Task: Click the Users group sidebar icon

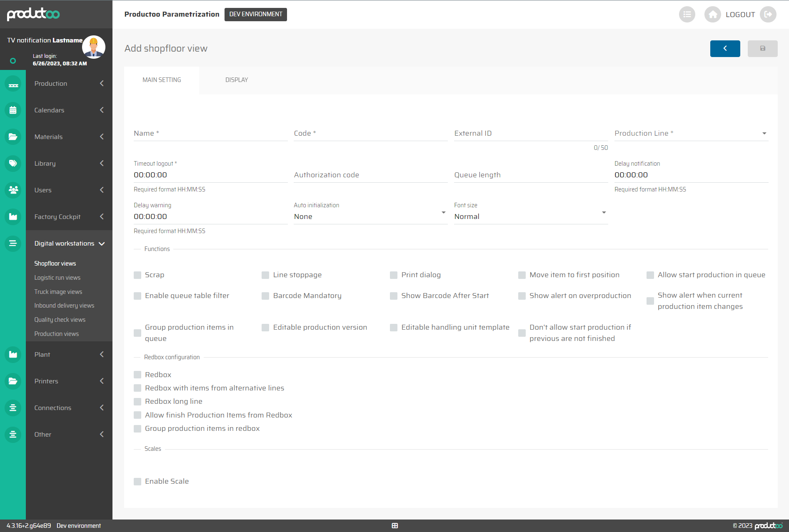Action: (13, 190)
